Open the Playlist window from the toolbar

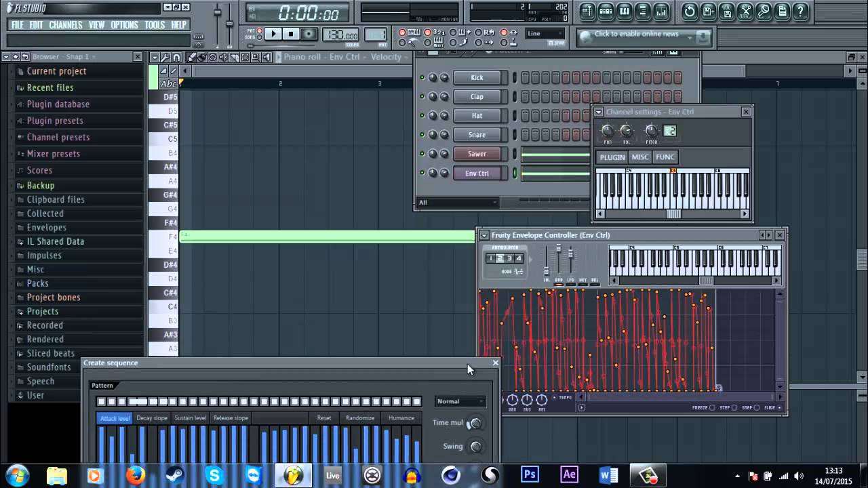pos(587,12)
